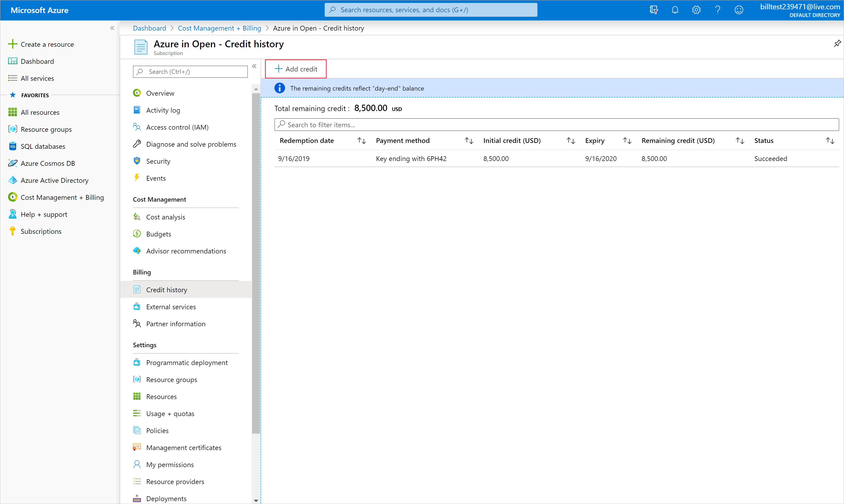
Task: Open the feedback smiley icon
Action: pyautogui.click(x=739, y=10)
